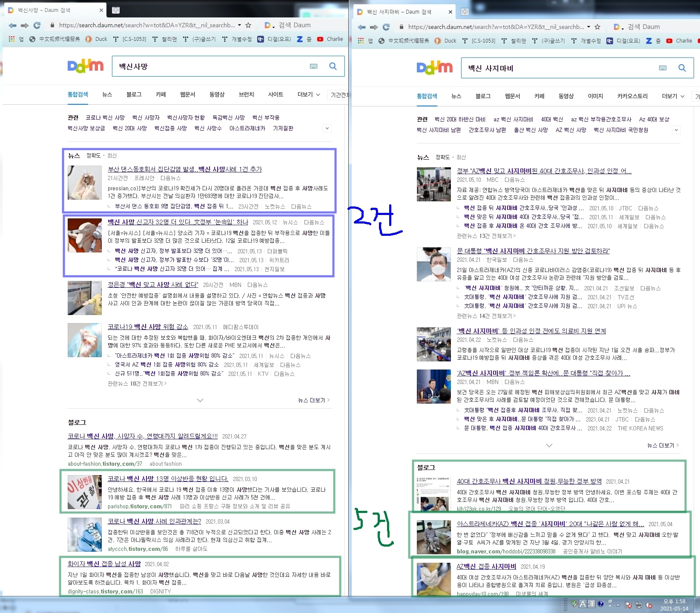
Task: Select 블로그 tab in left window
Action: (x=134, y=95)
